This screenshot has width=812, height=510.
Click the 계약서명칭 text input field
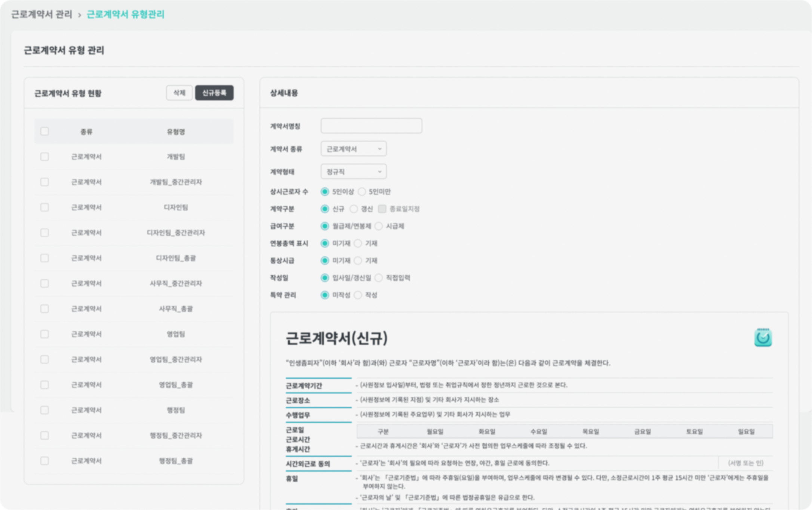tap(371, 126)
